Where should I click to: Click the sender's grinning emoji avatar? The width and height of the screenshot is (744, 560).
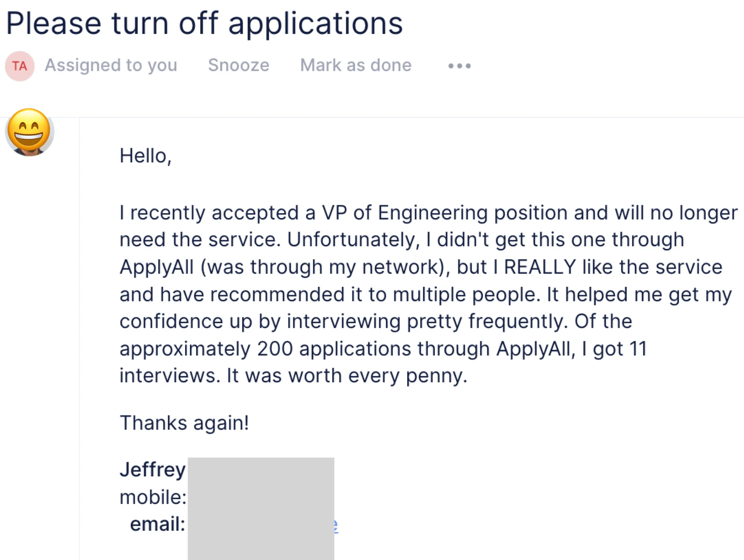coord(29,132)
